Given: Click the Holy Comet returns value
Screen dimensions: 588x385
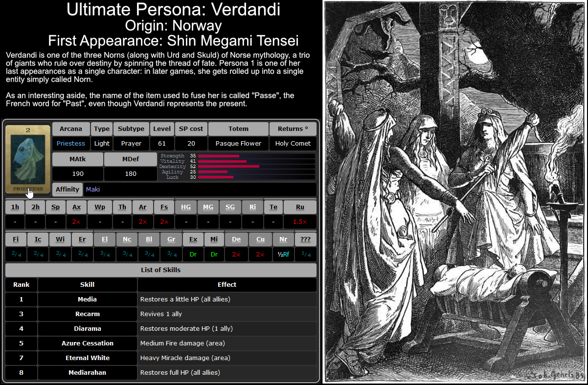Looking at the screenshot, I should coord(293,144).
